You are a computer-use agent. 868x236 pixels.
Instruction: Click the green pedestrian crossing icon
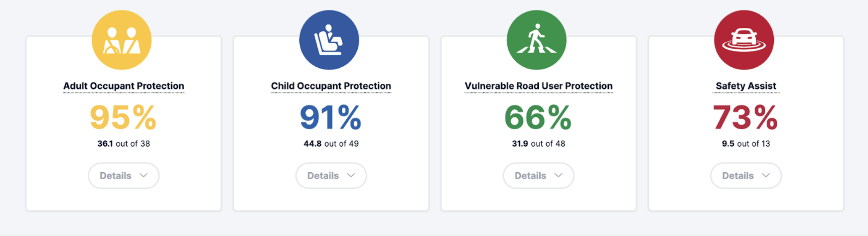[x=536, y=40]
